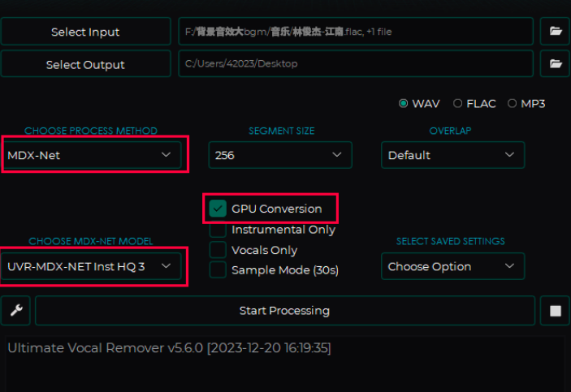Click the Choose Option chevron arrow

[x=509, y=266]
